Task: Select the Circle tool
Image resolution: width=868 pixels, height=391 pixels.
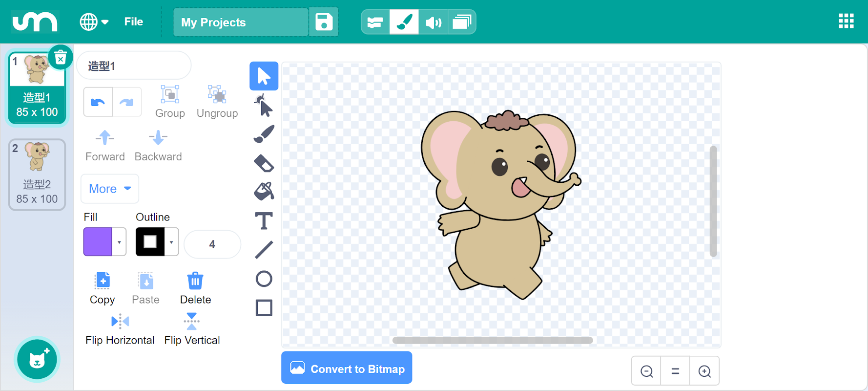Action: tap(264, 279)
